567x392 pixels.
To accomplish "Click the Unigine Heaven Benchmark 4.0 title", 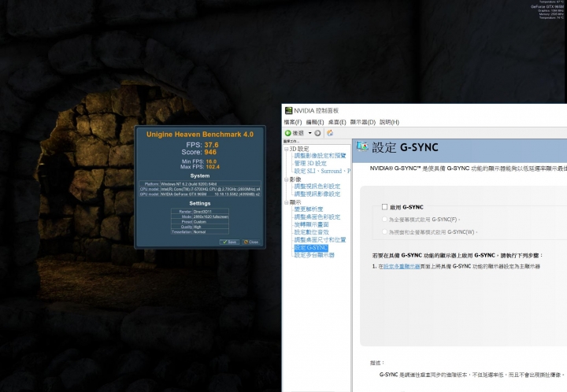I will coord(200,135).
